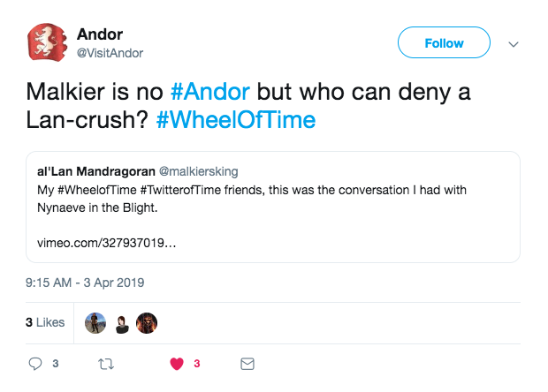Viewport: 548px width, 392px height.
Task: View the second liker's avatar
Action: [x=121, y=322]
